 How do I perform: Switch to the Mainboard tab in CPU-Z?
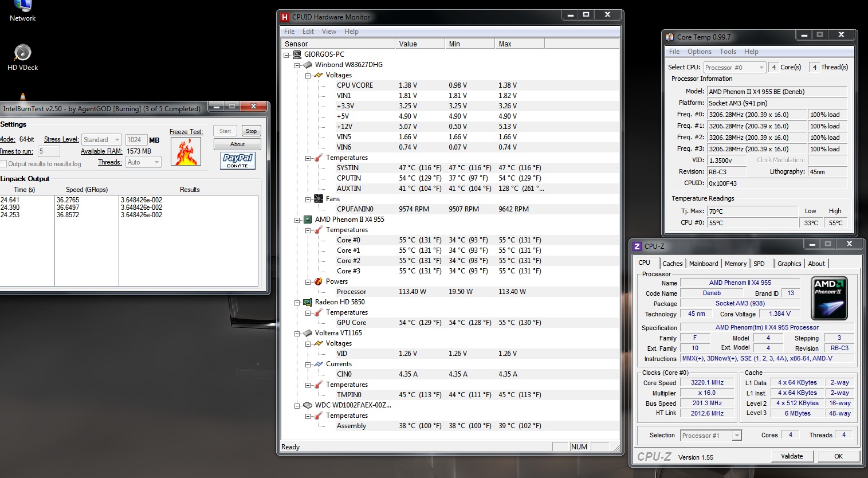pyautogui.click(x=704, y=264)
